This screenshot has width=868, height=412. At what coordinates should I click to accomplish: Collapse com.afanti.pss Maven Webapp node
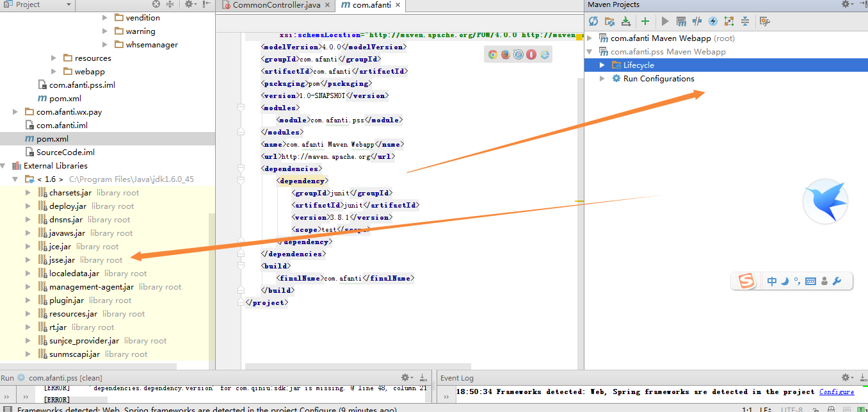click(x=590, y=52)
